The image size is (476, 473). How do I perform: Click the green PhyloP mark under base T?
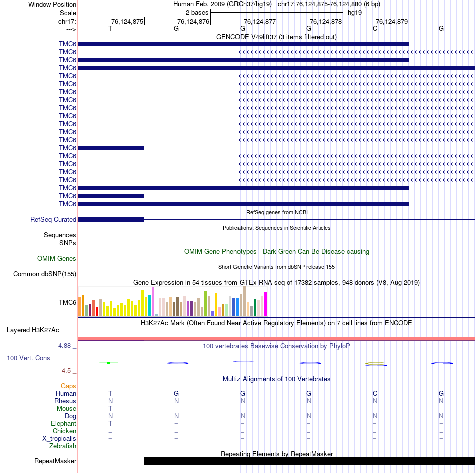click(x=109, y=362)
